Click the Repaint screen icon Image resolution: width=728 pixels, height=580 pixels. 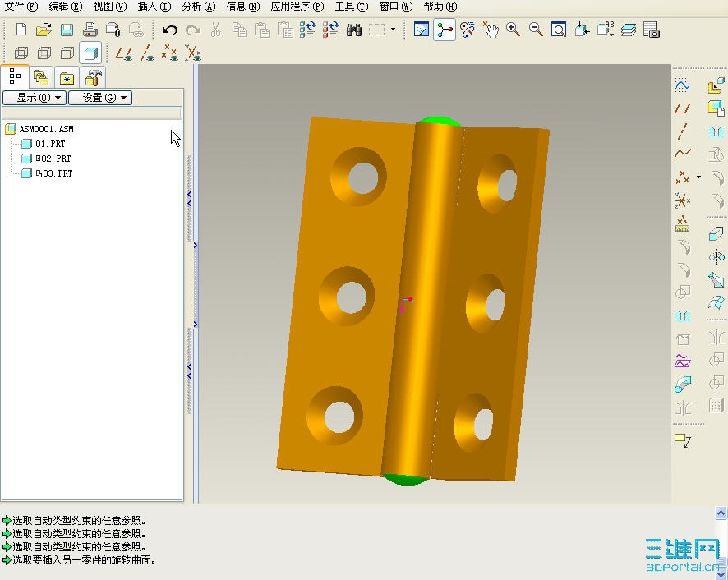[422, 30]
